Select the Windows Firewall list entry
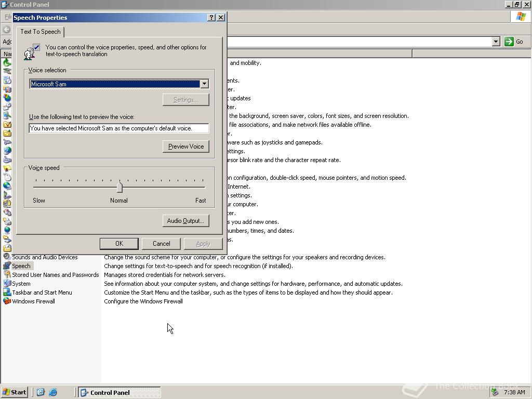Screen dimensions: 532x399 coord(33,301)
